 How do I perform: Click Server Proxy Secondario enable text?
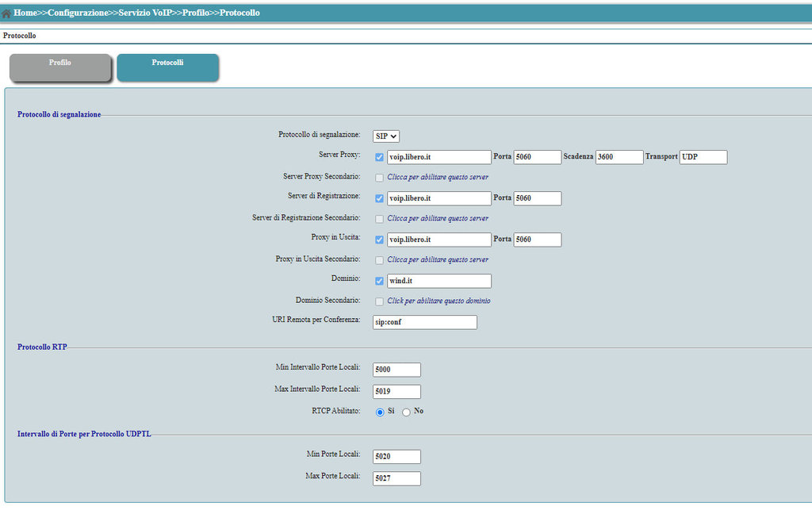438,177
